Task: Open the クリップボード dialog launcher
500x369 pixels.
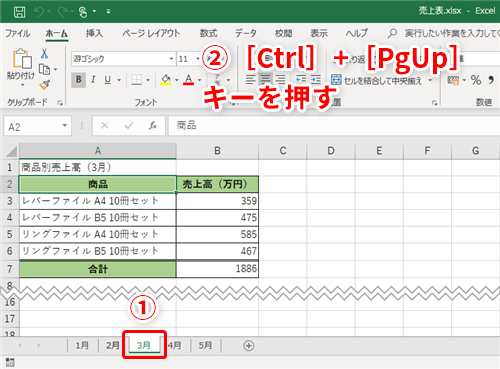Action: (60, 103)
